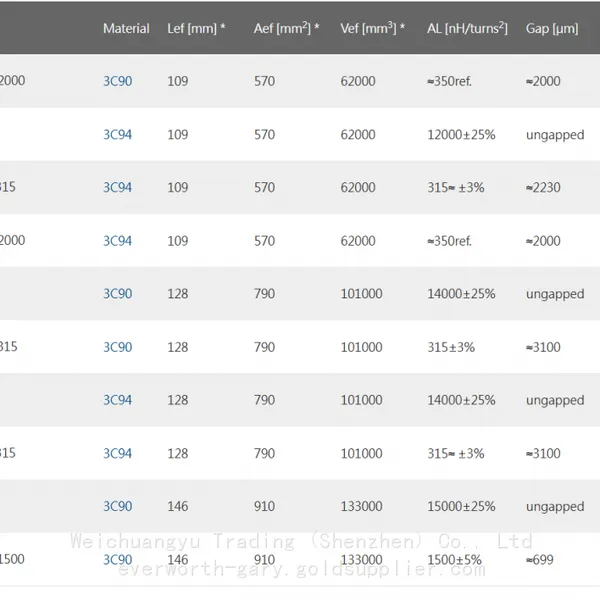Select the ≈2230 gap value cell
Screen dimensions: 600x600
point(543,188)
